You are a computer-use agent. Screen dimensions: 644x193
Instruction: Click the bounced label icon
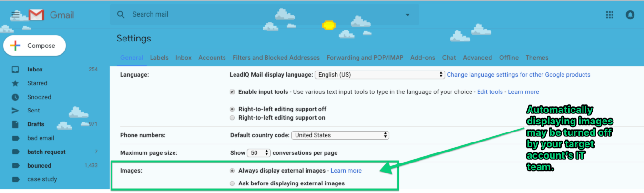[x=15, y=166]
